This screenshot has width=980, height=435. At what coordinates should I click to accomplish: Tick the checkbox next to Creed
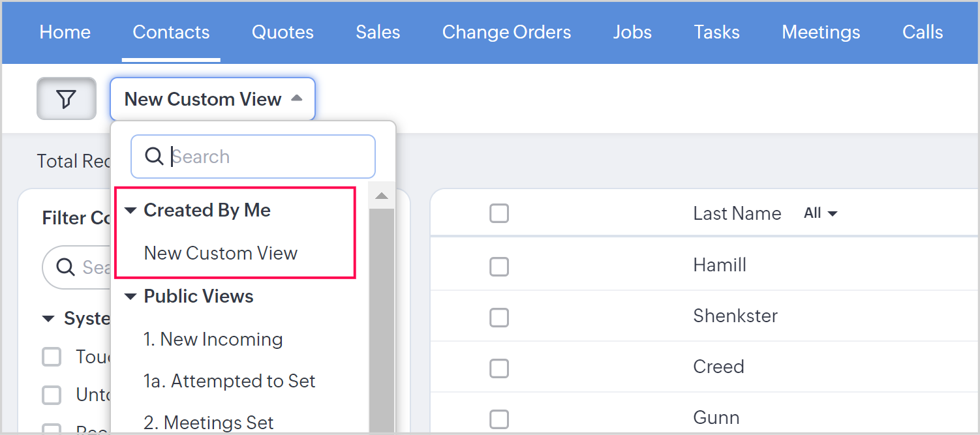499,367
